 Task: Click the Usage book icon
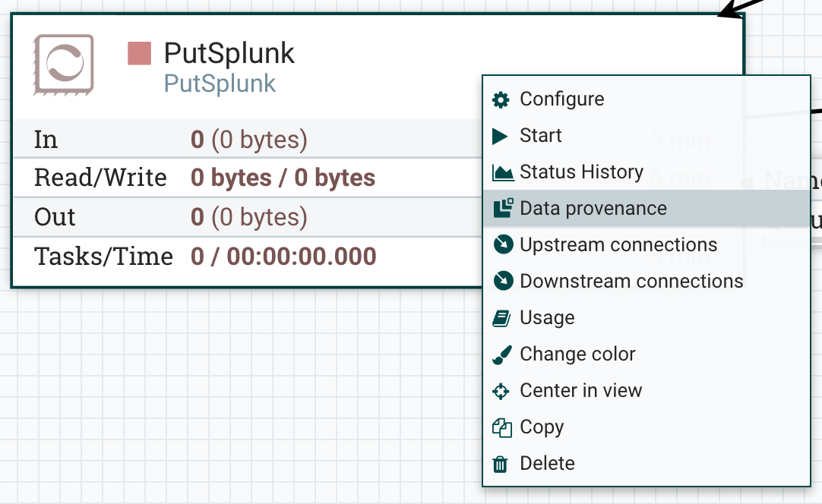pyautogui.click(x=501, y=318)
